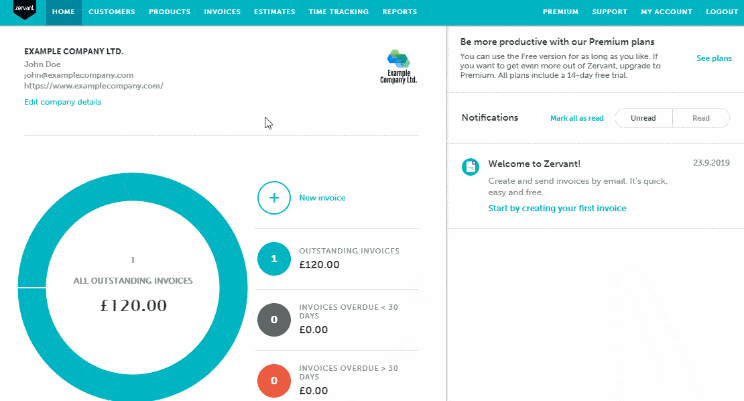This screenshot has width=744, height=401.
Task: Open the Customers menu
Action: click(x=112, y=12)
